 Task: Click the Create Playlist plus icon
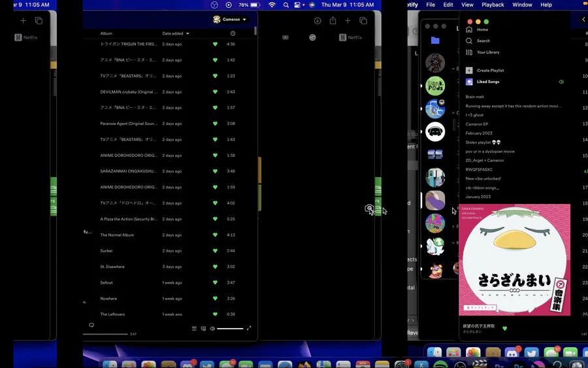coord(469,70)
